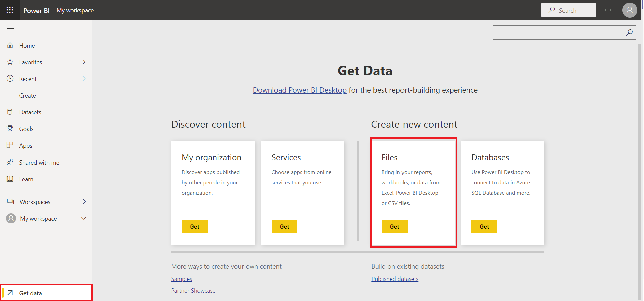Open Home in the navigation pane
The image size is (644, 301).
(x=46, y=45)
